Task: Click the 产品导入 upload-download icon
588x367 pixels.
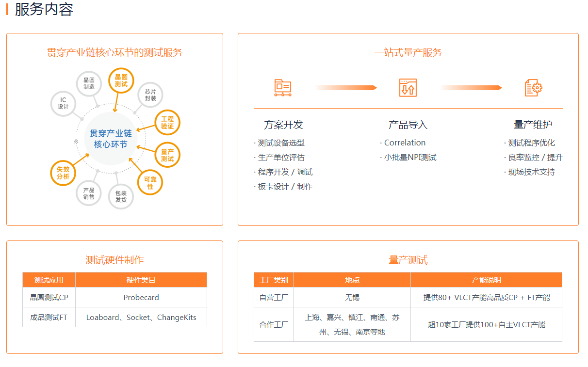Action: pos(408,88)
